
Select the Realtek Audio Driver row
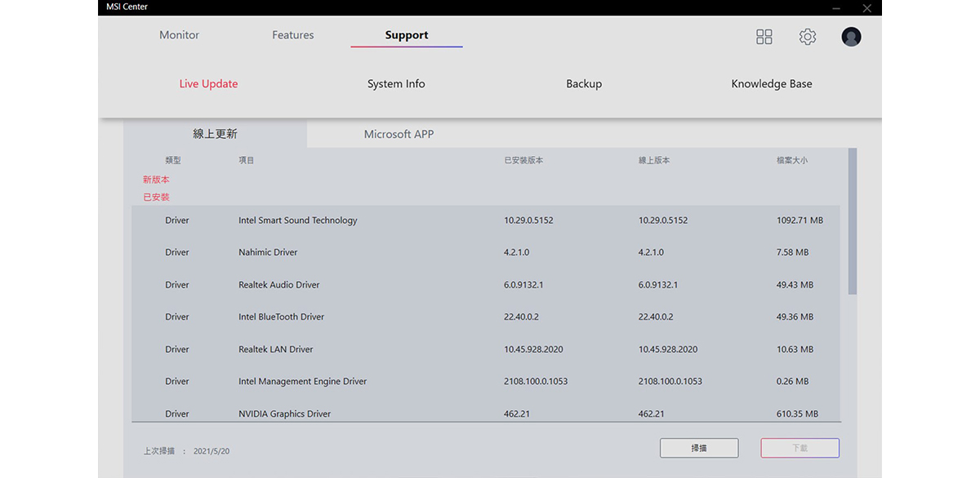coord(486,285)
